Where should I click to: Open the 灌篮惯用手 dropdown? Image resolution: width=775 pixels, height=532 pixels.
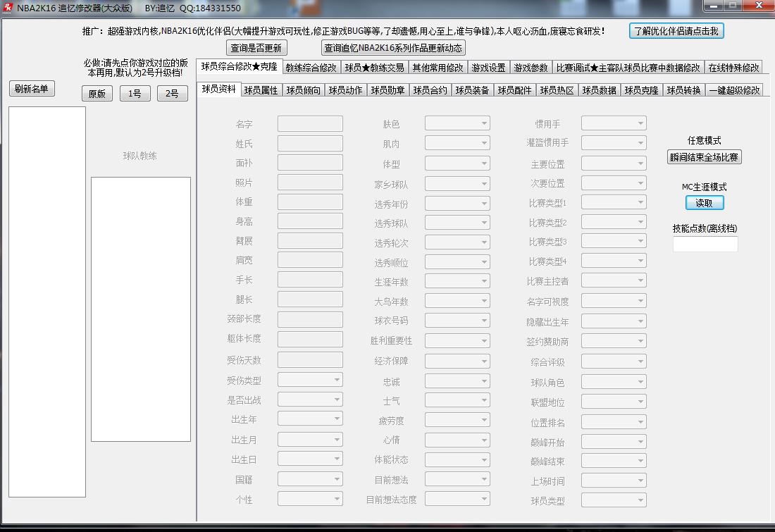pos(614,143)
